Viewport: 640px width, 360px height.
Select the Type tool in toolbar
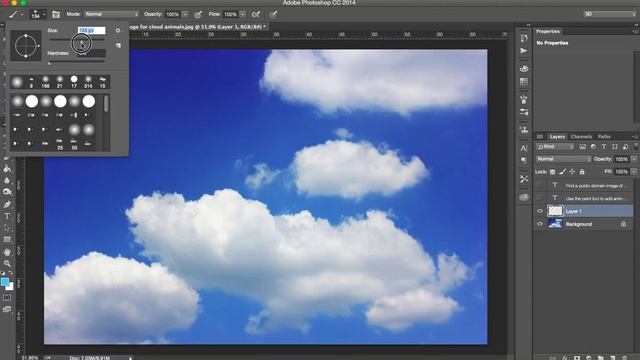tap(7, 216)
